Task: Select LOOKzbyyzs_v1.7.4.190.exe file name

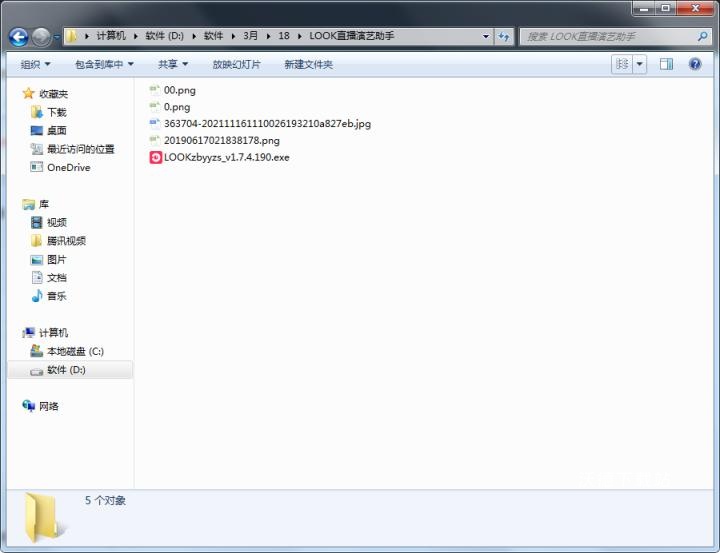Action: tap(227, 157)
